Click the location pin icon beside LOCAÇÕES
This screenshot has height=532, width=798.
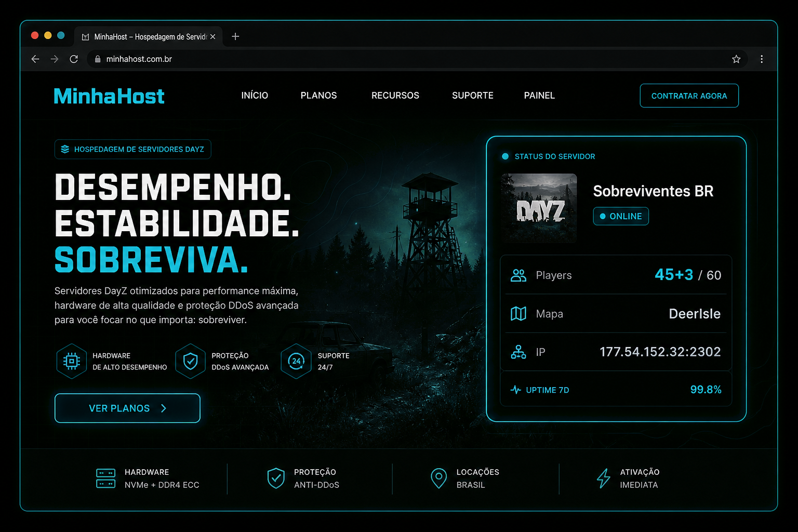[x=438, y=478]
